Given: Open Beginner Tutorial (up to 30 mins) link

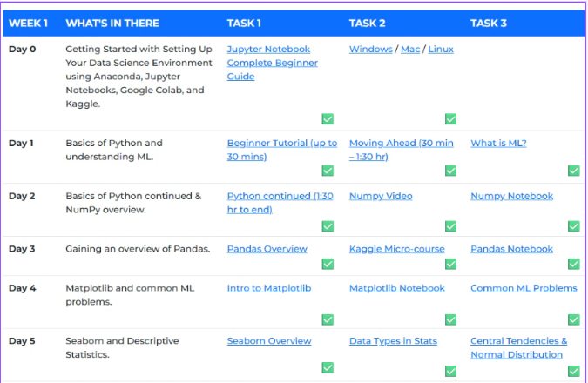Looking at the screenshot, I should [x=282, y=150].
